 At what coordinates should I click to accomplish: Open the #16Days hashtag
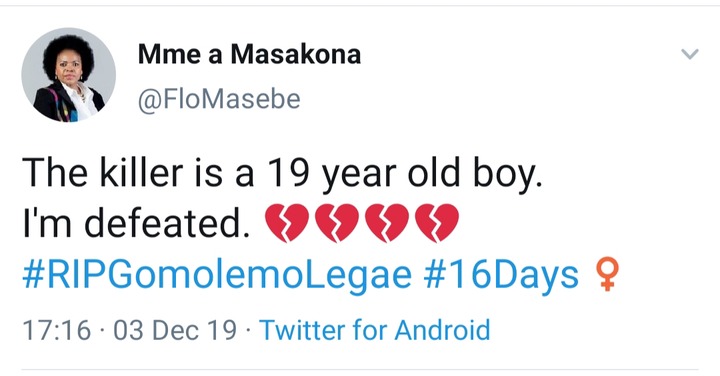(501, 275)
